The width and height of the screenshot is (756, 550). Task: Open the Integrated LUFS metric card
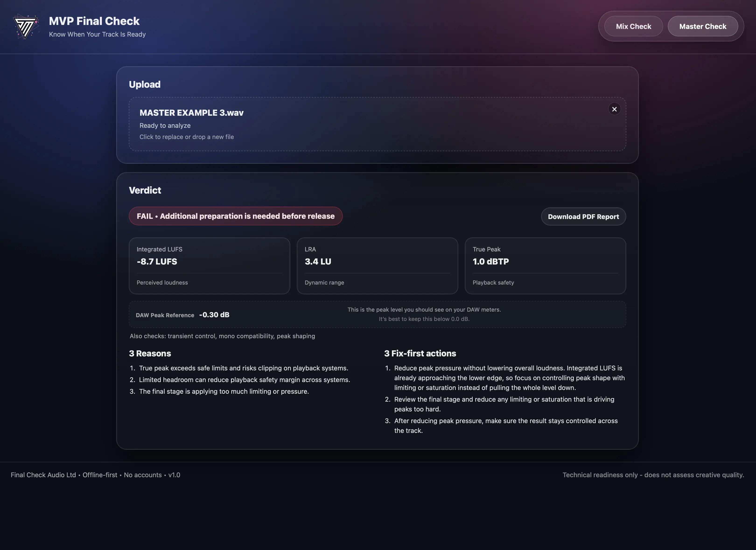coord(209,265)
